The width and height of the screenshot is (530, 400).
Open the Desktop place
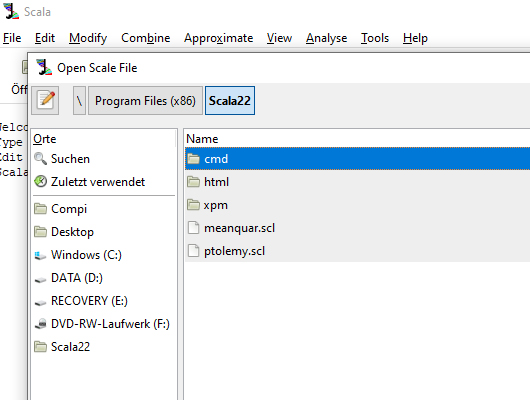(72, 232)
